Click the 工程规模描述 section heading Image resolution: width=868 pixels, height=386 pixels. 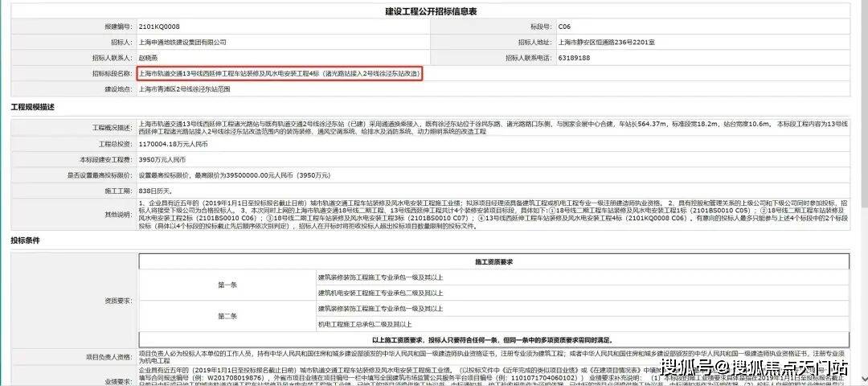tap(32, 106)
